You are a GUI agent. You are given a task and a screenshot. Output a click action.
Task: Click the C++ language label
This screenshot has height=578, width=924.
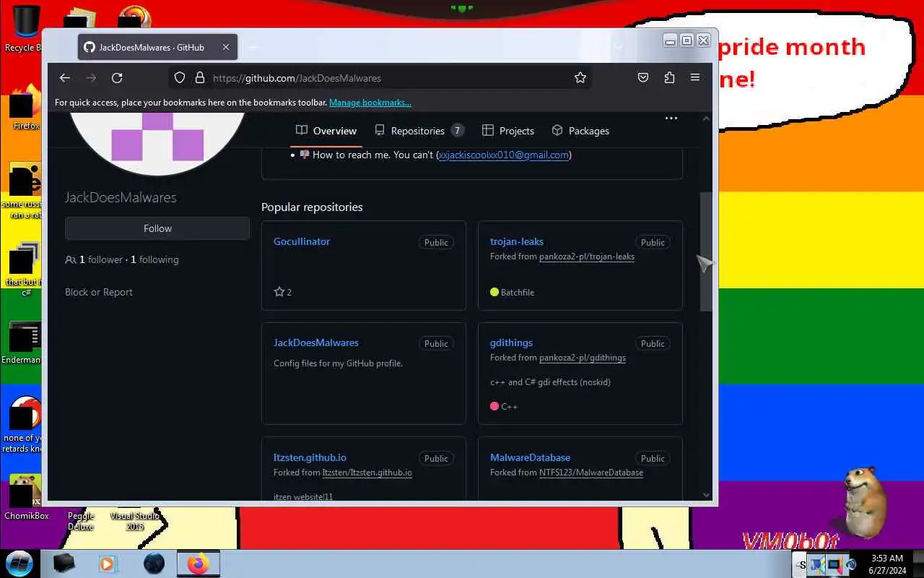(509, 406)
